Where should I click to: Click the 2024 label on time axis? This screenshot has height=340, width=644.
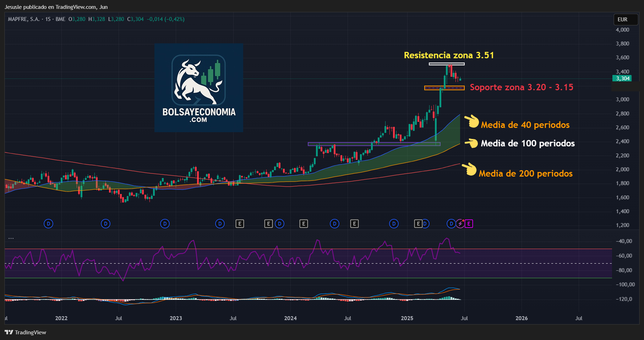click(290, 318)
